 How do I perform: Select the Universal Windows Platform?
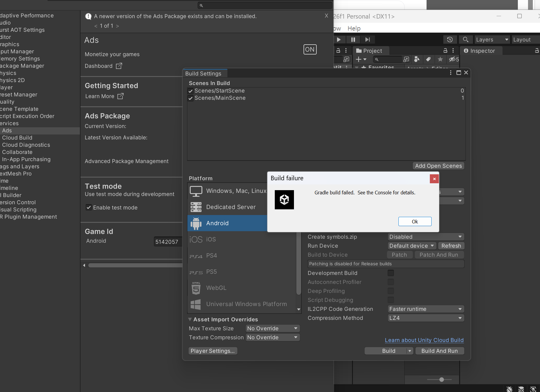[242, 304]
